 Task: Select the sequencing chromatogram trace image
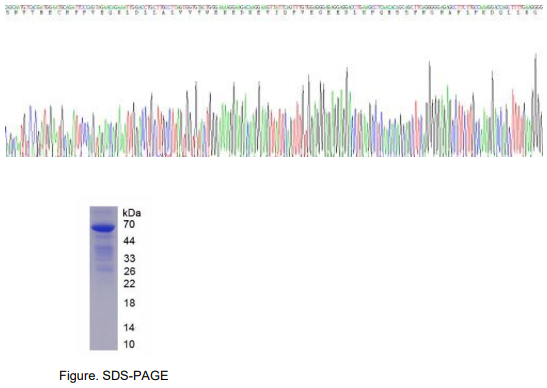[x=274, y=105]
